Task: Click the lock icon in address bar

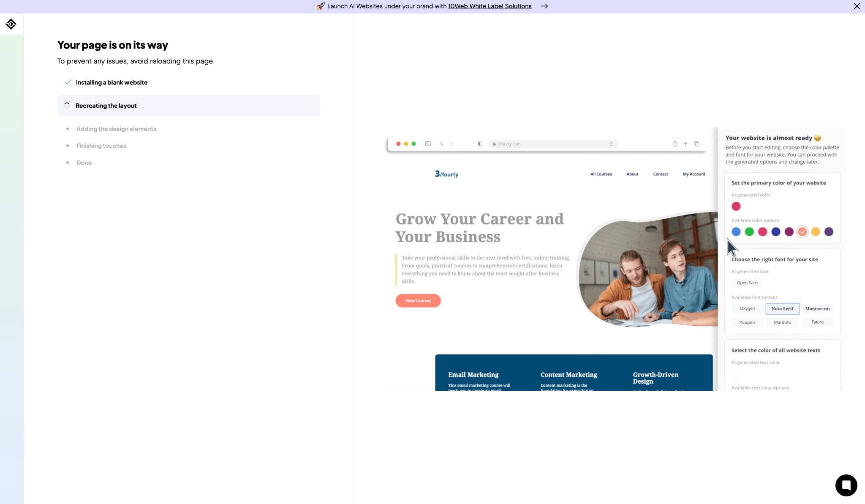Action: pos(494,144)
